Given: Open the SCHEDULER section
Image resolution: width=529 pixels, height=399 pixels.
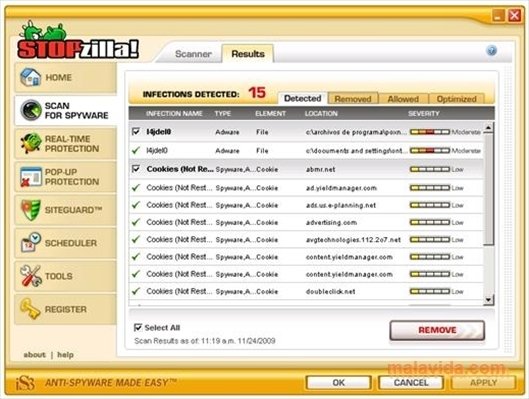Looking at the screenshot, I should tap(66, 243).
